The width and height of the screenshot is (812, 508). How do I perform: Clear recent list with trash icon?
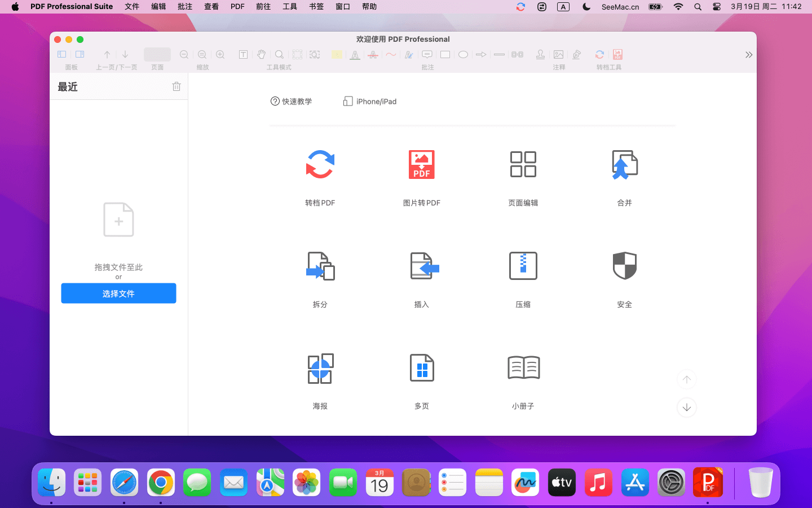click(x=176, y=86)
